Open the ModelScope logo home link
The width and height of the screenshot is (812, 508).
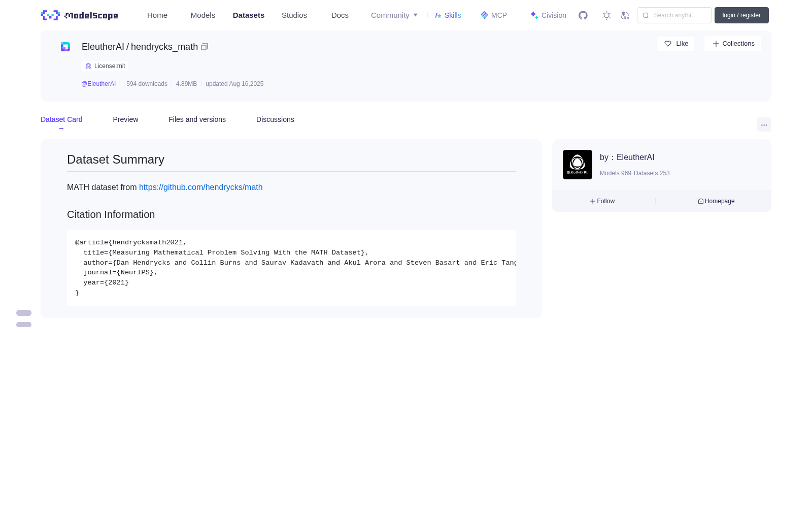(x=79, y=15)
